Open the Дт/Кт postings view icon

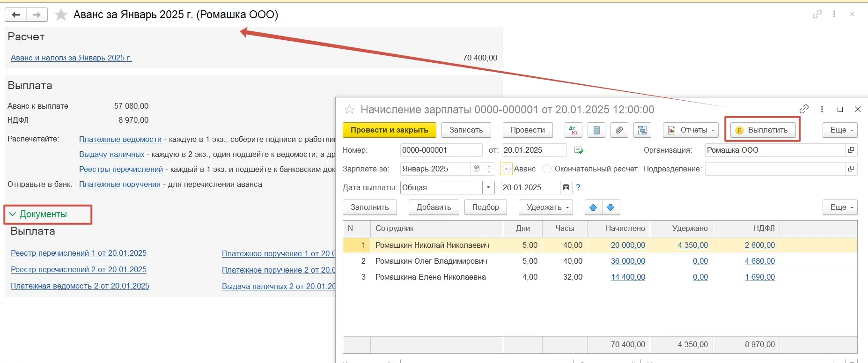point(574,130)
